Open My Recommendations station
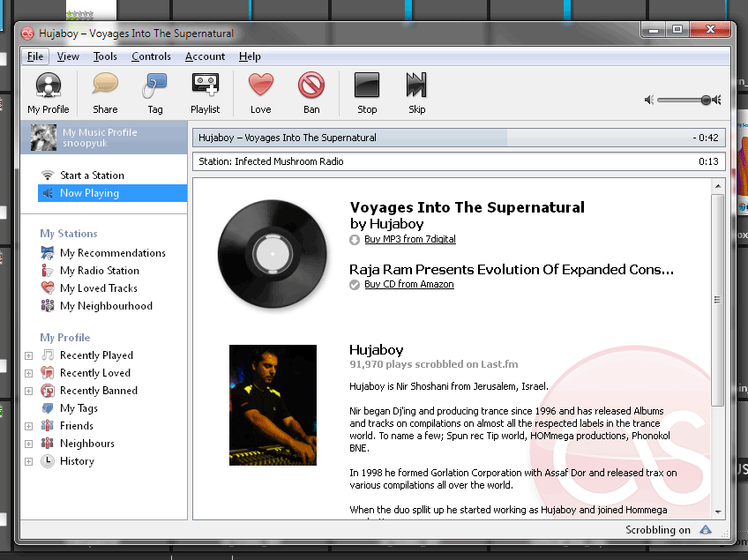The image size is (748, 560). point(113,253)
